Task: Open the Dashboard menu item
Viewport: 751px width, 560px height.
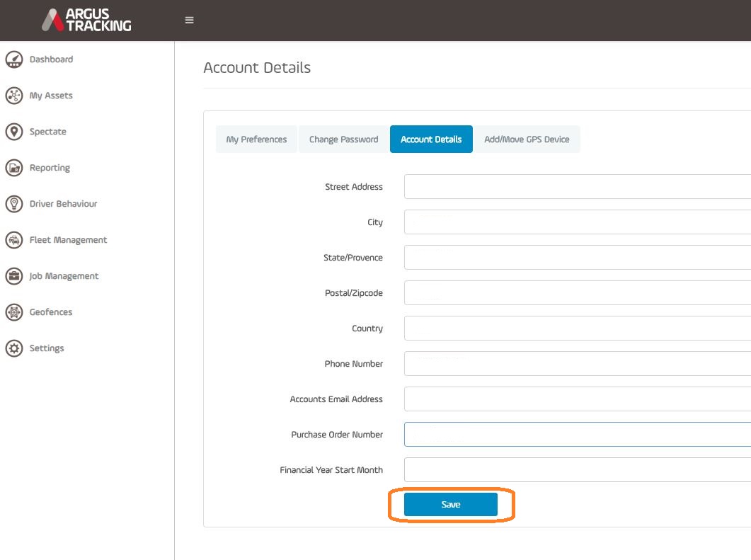Action: [x=51, y=59]
